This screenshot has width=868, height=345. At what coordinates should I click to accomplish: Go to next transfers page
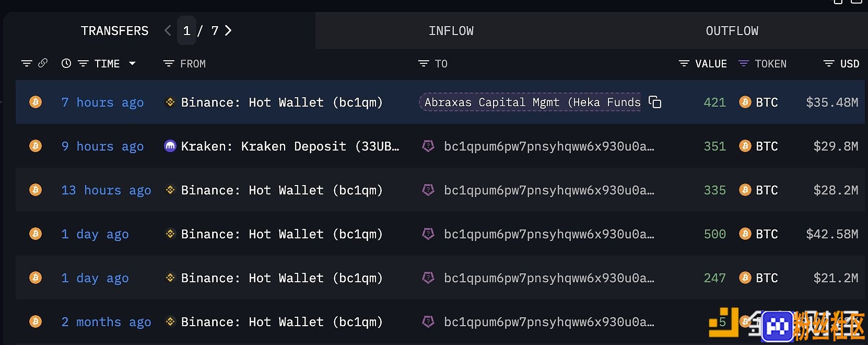[x=228, y=31]
